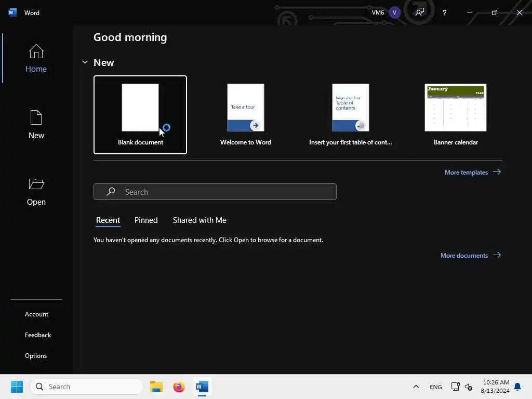This screenshot has height=399, width=532.
Task: Click the network display tray icon
Action: point(455,387)
